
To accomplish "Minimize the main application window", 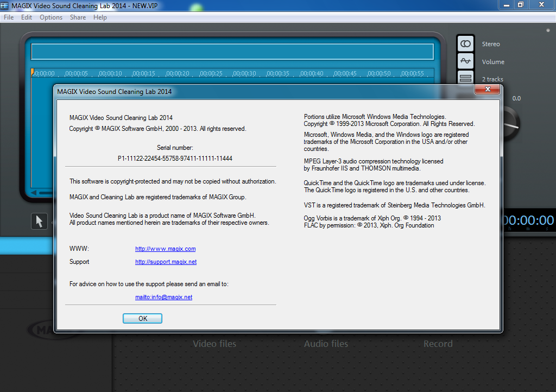I will [x=507, y=5].
